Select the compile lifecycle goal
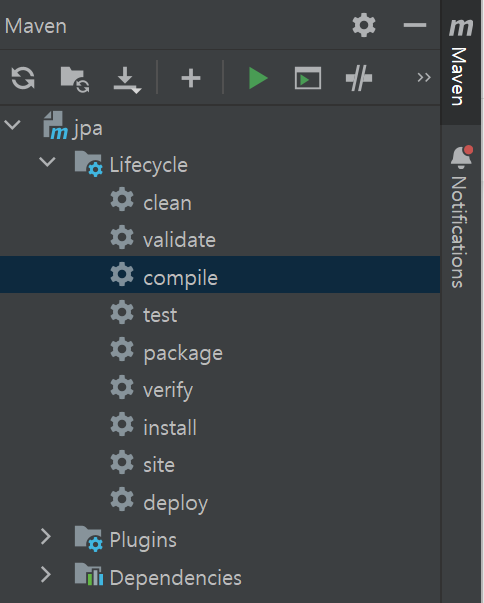This screenshot has width=484, height=603. pos(180,278)
